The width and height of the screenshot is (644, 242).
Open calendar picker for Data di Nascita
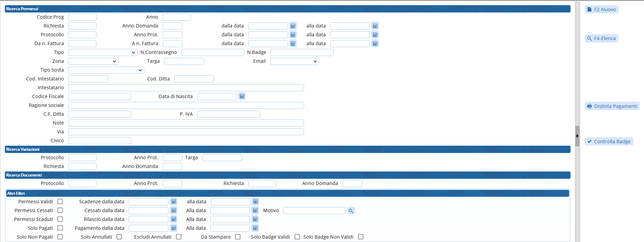coord(242,96)
